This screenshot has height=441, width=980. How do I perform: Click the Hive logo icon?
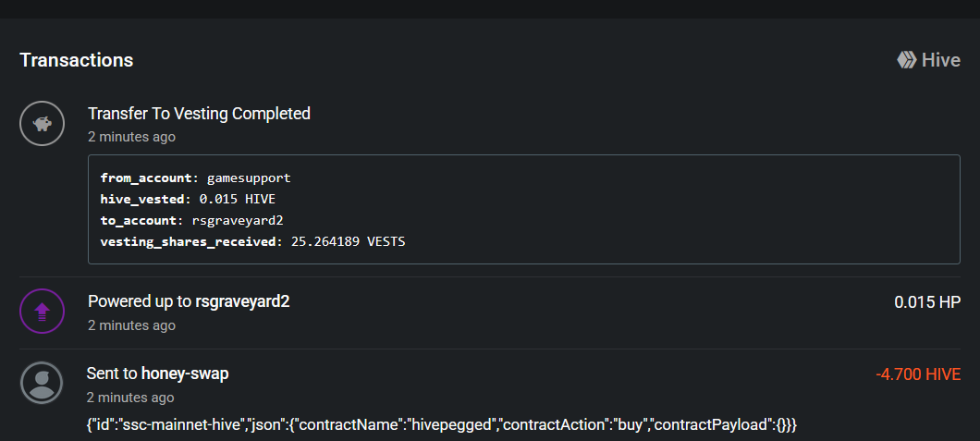(906, 60)
